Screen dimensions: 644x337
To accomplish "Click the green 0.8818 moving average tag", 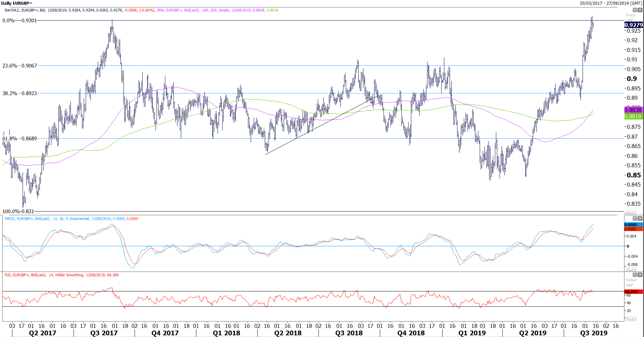I will click(x=634, y=116).
